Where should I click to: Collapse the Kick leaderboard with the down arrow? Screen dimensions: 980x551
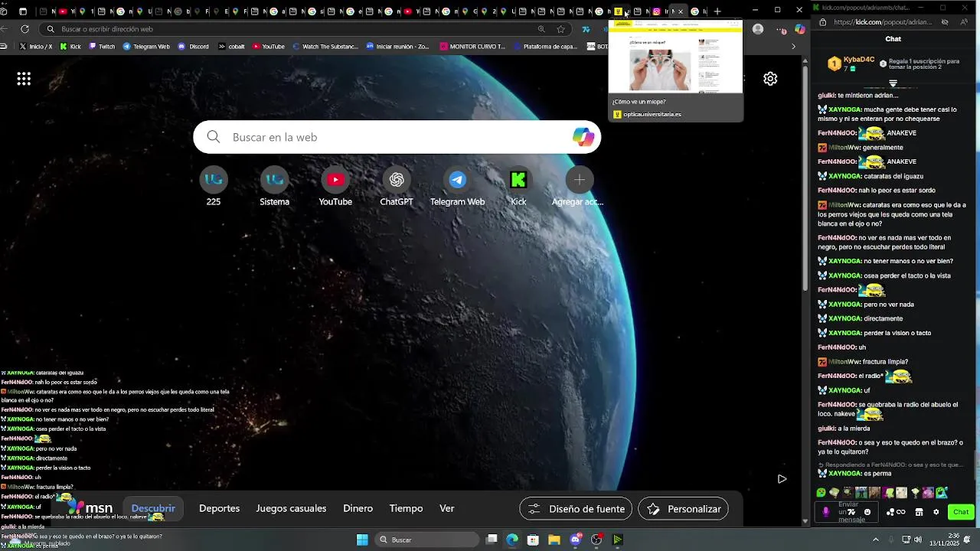(x=893, y=83)
